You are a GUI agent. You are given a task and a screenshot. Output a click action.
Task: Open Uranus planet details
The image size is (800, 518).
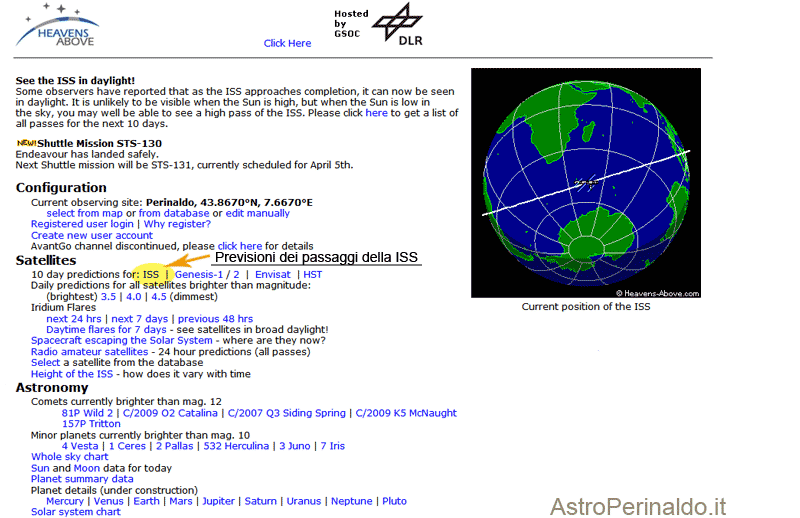pyautogui.click(x=304, y=501)
